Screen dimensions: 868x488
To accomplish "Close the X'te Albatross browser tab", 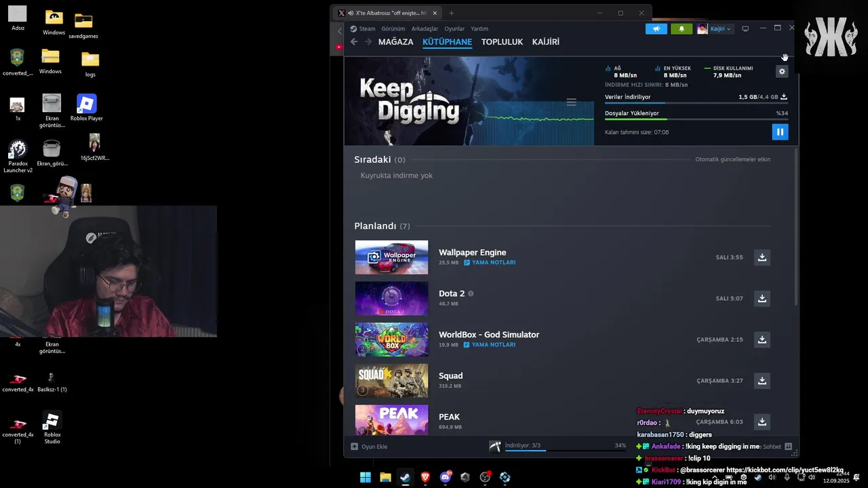I will (x=435, y=13).
